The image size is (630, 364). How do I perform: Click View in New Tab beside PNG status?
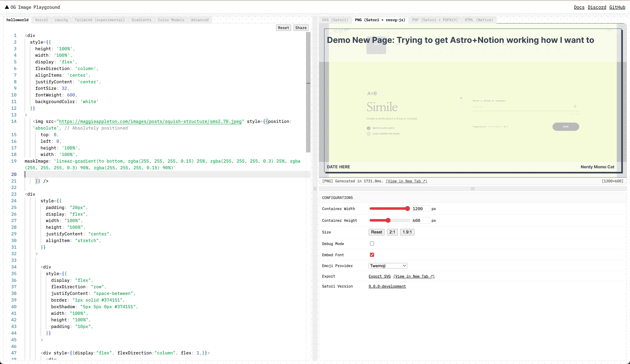406,181
